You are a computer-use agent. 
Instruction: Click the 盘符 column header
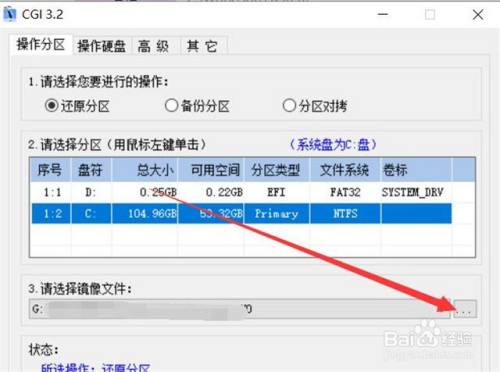(91, 170)
